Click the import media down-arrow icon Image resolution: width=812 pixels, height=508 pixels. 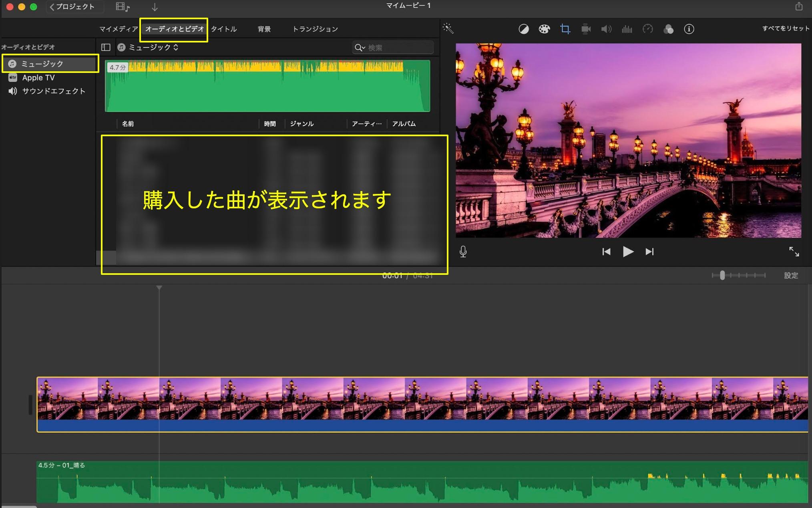[155, 7]
